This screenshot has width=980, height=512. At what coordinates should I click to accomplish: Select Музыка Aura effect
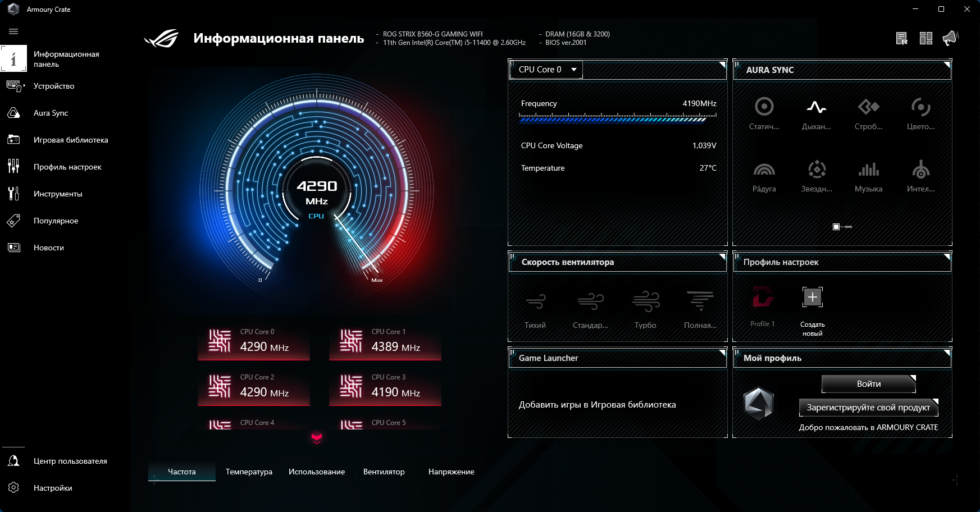[869, 176]
